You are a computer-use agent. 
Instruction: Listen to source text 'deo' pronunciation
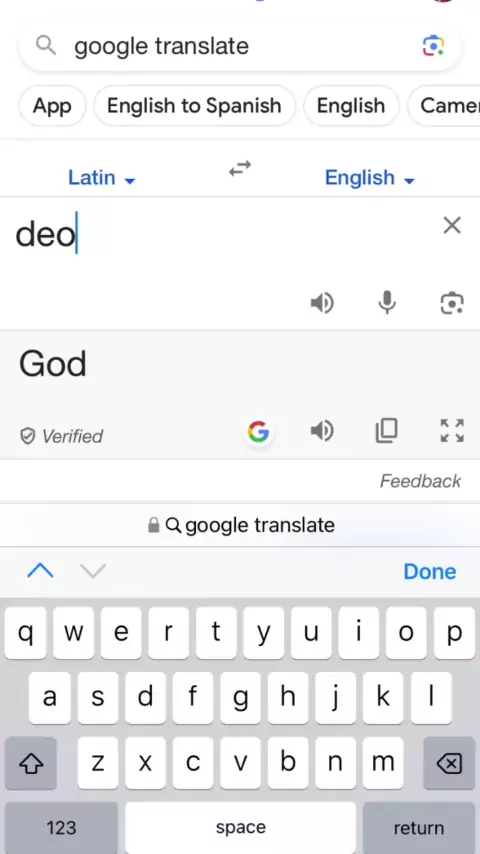coord(322,303)
